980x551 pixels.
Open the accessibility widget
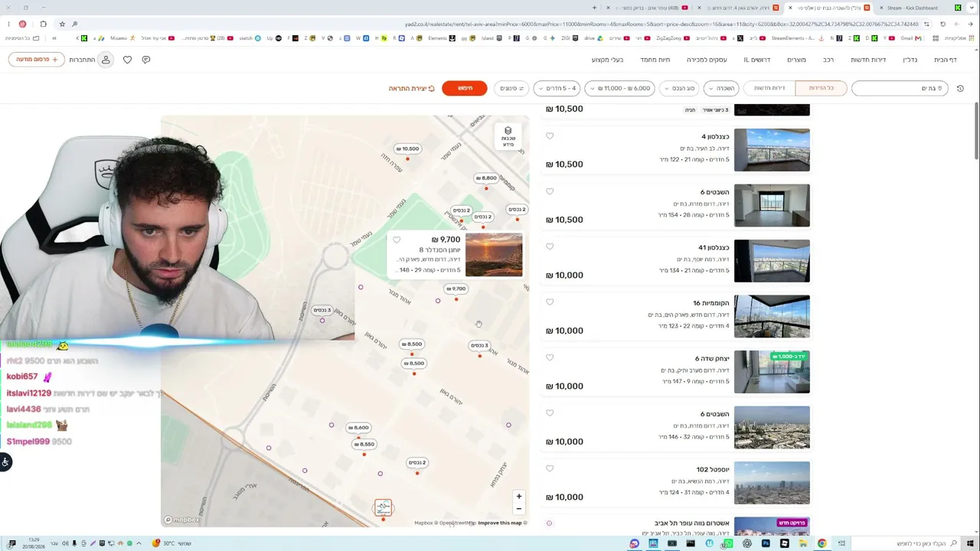(x=5, y=461)
